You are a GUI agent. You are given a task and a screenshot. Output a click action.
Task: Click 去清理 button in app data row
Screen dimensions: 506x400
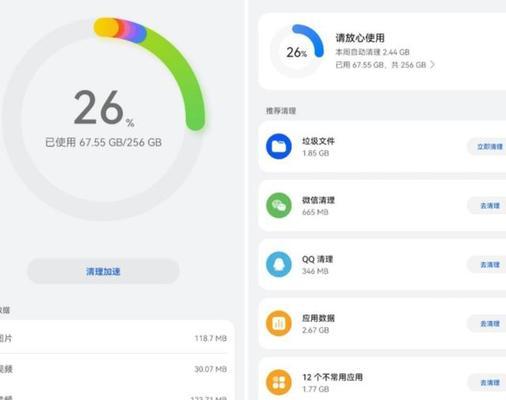[488, 324]
